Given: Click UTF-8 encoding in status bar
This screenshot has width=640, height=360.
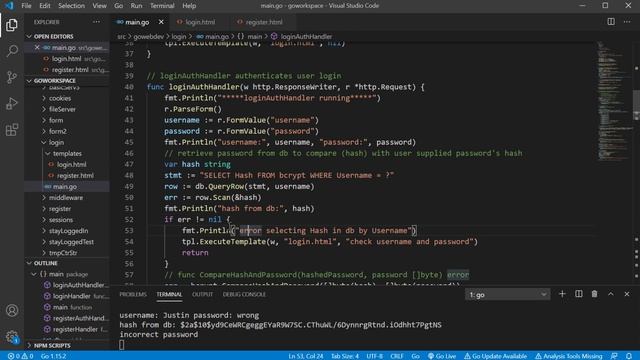Looking at the screenshot, I should point(374,356).
